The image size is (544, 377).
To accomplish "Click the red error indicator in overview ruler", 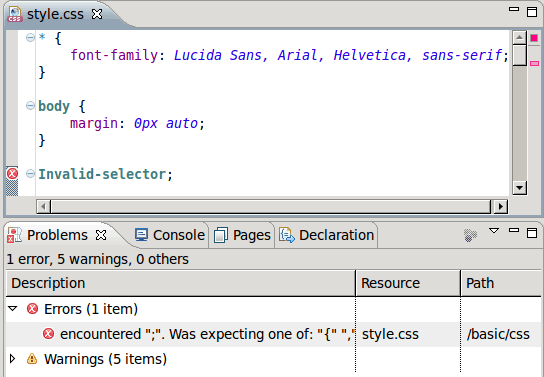I will [x=534, y=38].
